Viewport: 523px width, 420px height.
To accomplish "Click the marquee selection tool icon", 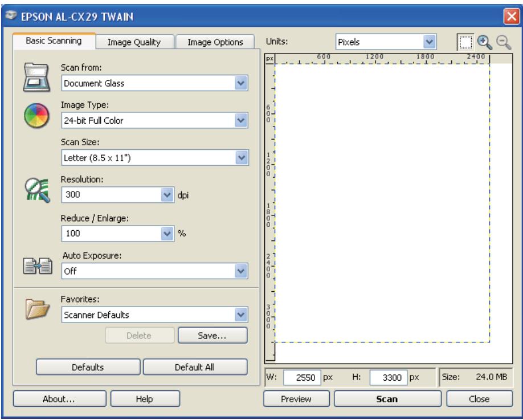I will point(465,42).
